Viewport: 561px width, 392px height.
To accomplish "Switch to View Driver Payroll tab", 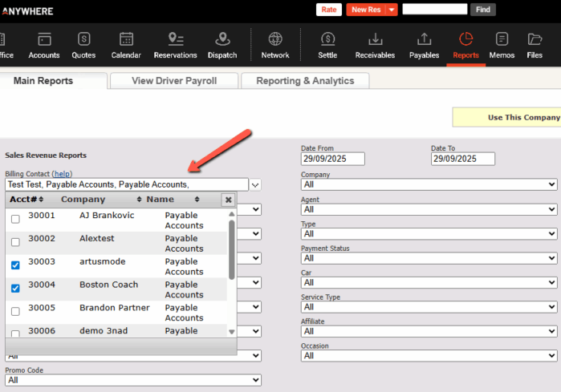I will [174, 81].
